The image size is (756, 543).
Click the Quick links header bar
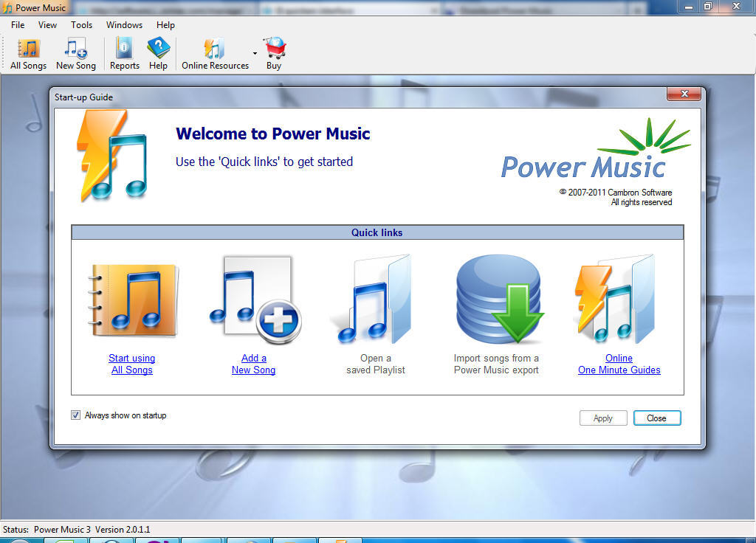tap(377, 232)
